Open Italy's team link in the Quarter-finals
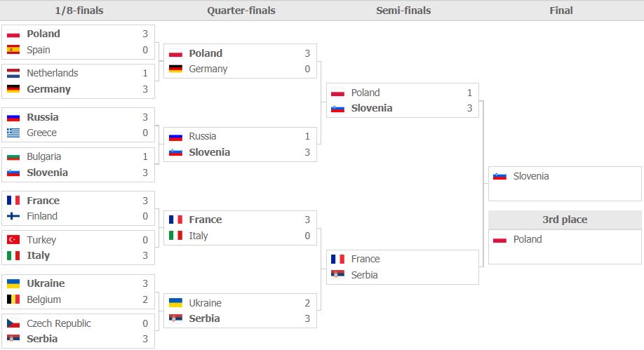 [x=199, y=236]
